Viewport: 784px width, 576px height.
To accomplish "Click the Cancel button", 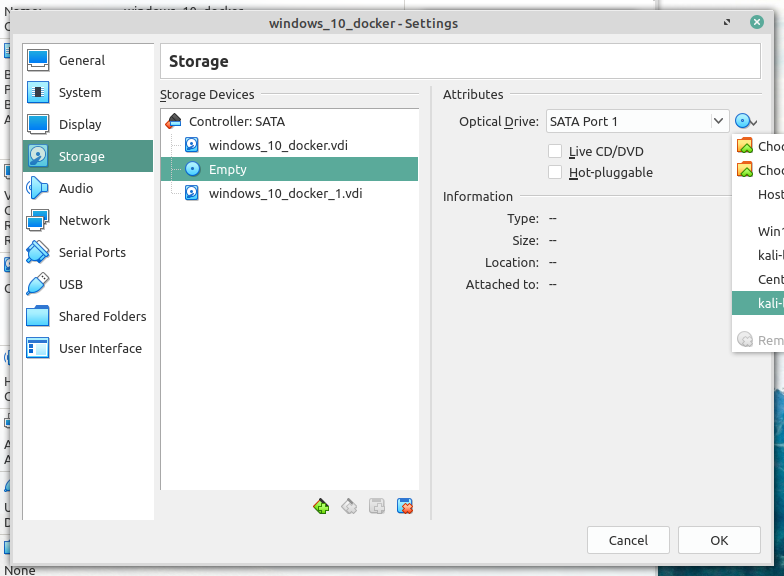I will coord(628,540).
